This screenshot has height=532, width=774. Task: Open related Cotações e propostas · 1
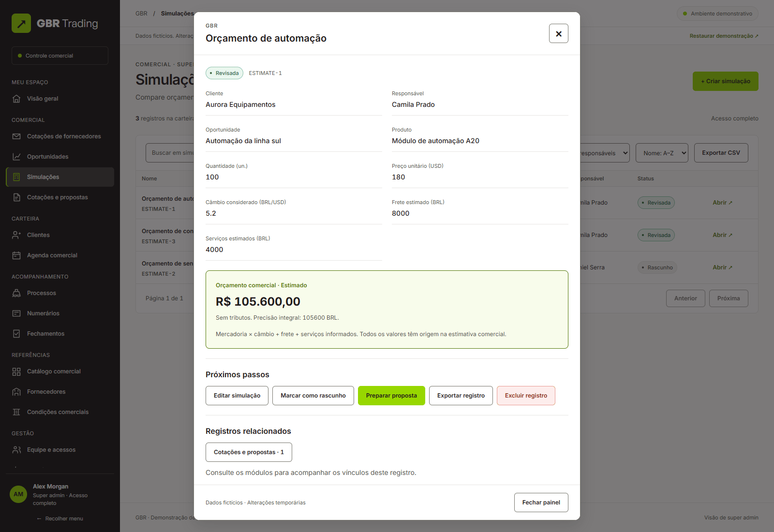tap(249, 452)
